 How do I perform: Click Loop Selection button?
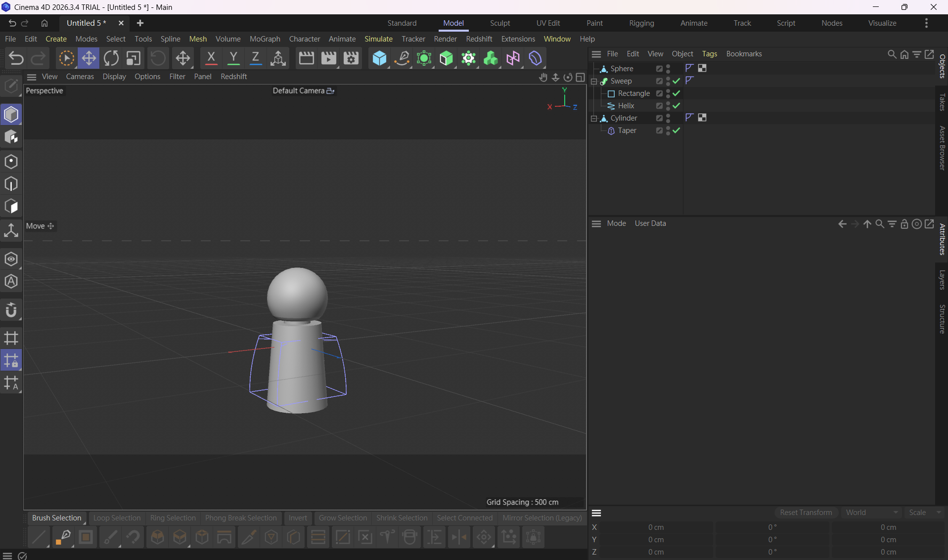(117, 518)
